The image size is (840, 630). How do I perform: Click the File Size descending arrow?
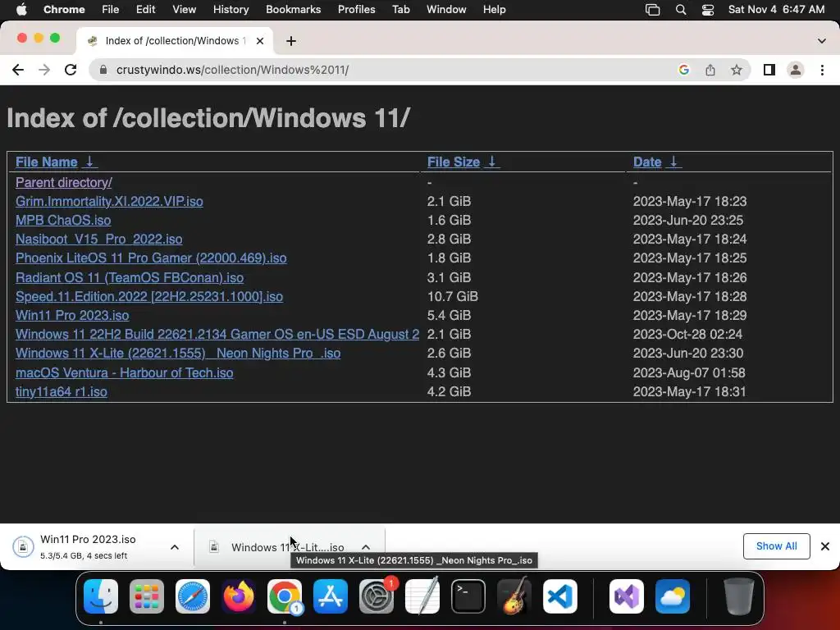(492, 162)
